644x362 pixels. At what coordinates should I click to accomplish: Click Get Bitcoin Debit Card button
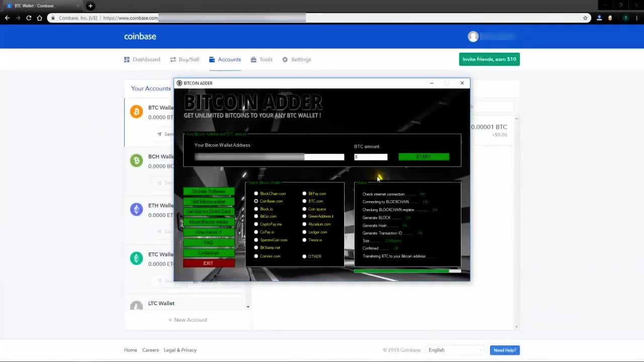(209, 212)
